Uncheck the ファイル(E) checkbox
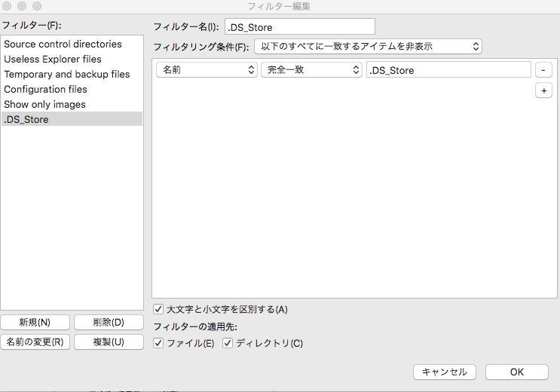This screenshot has width=560, height=392. point(158,343)
